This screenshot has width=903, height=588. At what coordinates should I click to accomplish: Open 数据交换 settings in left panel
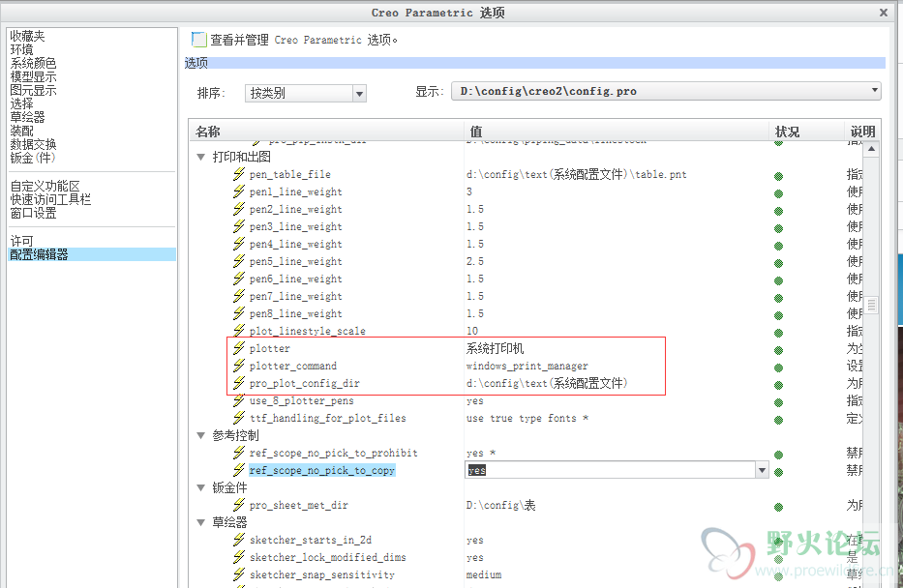[33, 144]
